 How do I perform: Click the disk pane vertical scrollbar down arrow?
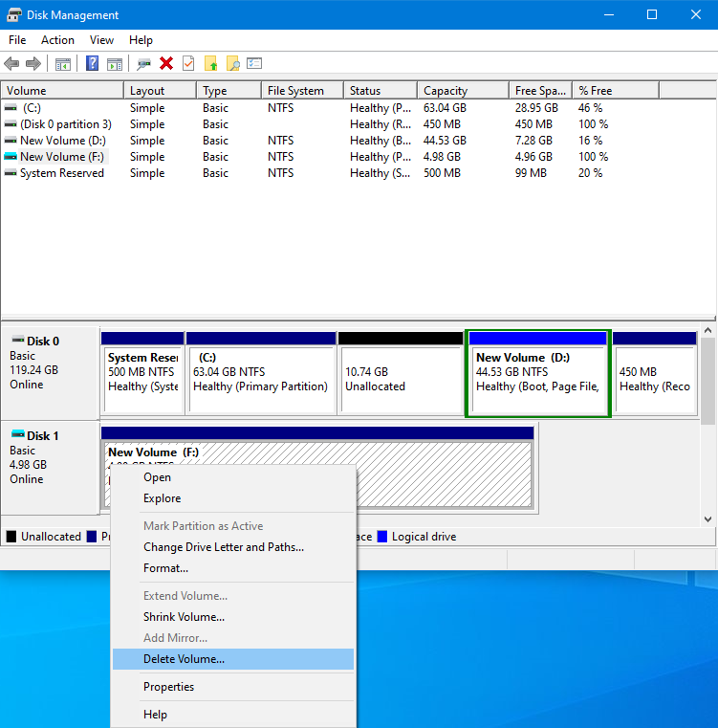tap(707, 519)
